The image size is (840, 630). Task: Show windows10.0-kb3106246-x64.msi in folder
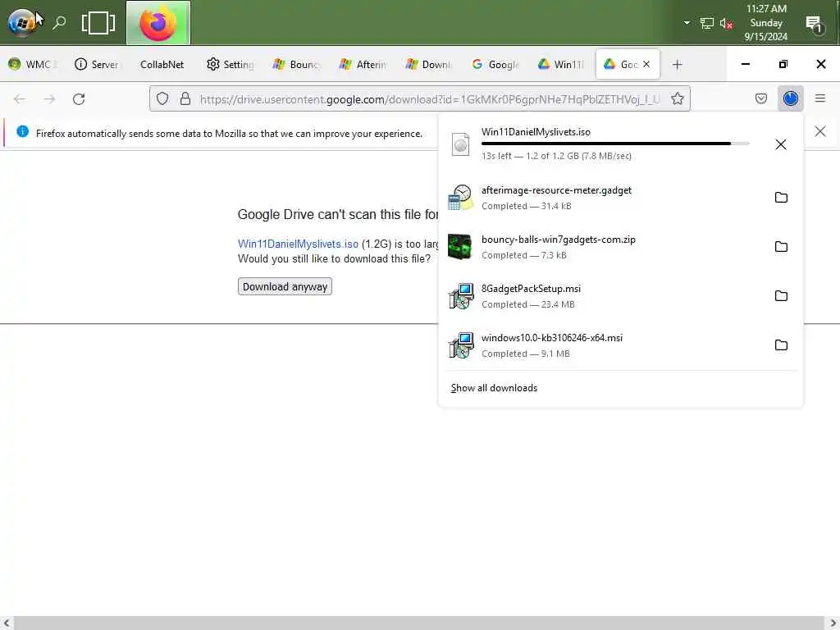click(x=781, y=345)
